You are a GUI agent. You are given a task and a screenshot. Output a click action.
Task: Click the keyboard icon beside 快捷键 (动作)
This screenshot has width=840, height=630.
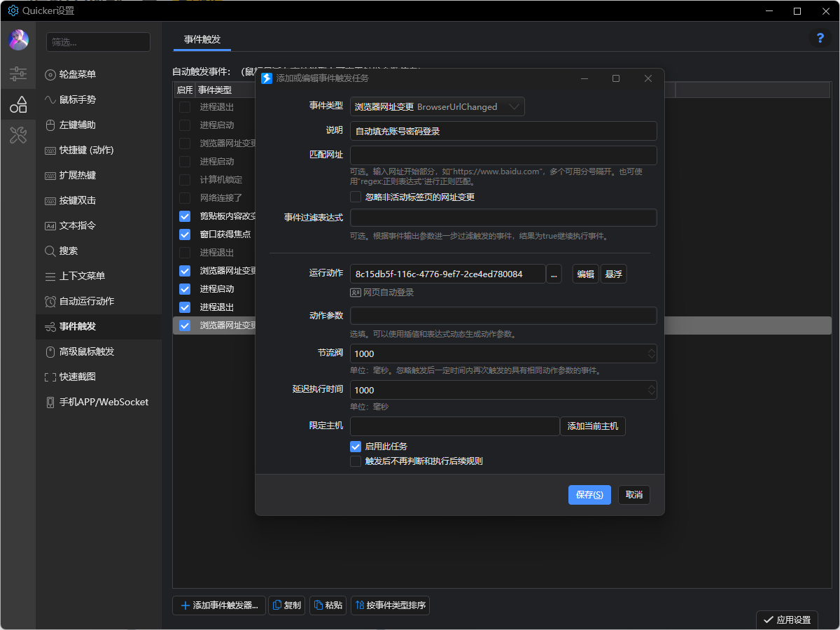tap(50, 150)
